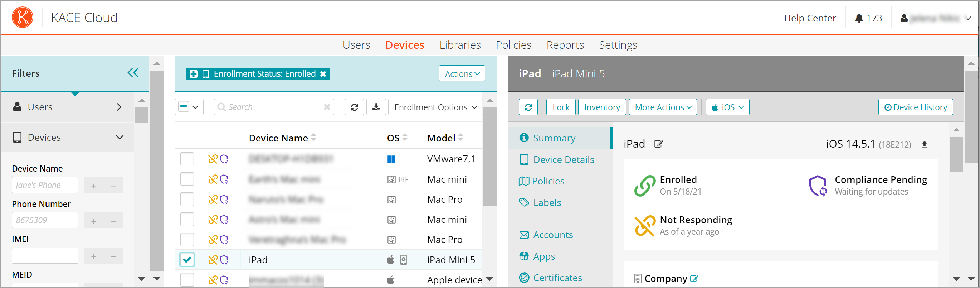Click the KACE Cloud logo icon
980x288 pixels.
pos(23,18)
